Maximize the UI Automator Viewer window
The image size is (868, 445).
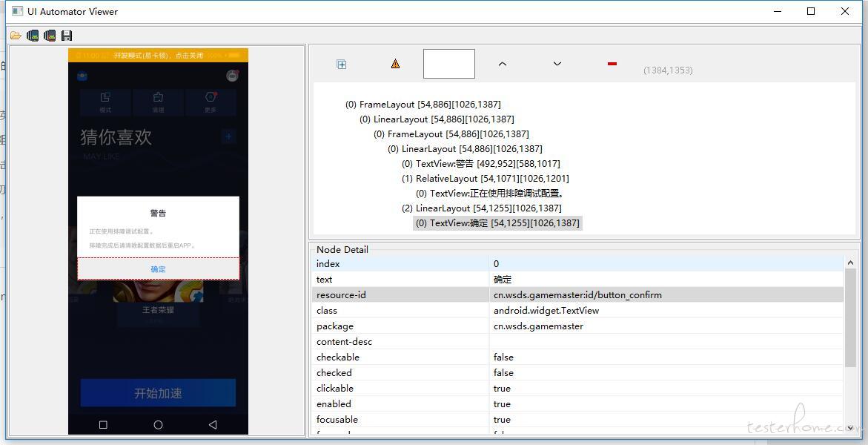(x=811, y=11)
